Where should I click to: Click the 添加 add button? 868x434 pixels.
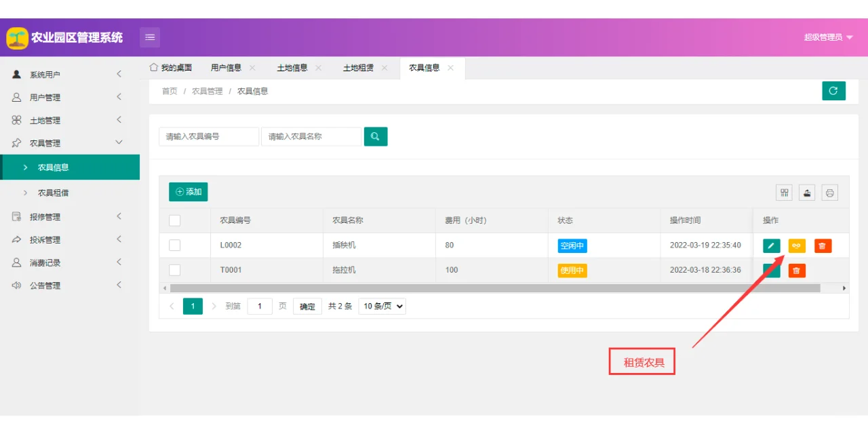tap(189, 192)
